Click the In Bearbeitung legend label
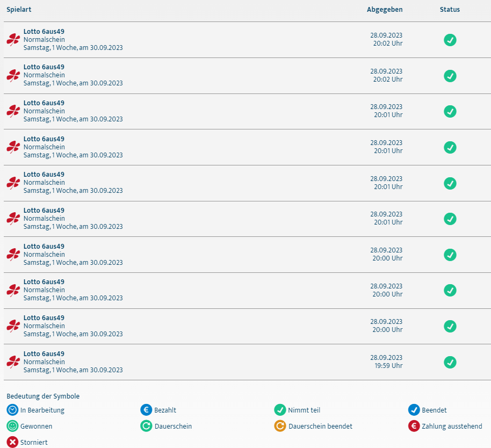 [x=42, y=410]
